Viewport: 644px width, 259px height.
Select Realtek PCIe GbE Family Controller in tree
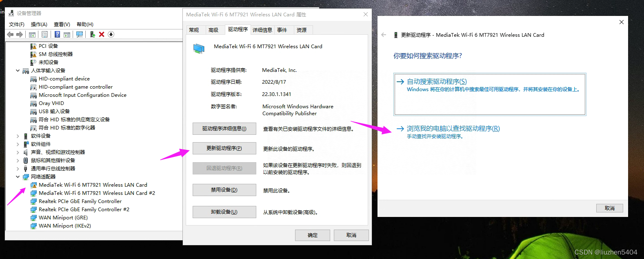[80, 201]
